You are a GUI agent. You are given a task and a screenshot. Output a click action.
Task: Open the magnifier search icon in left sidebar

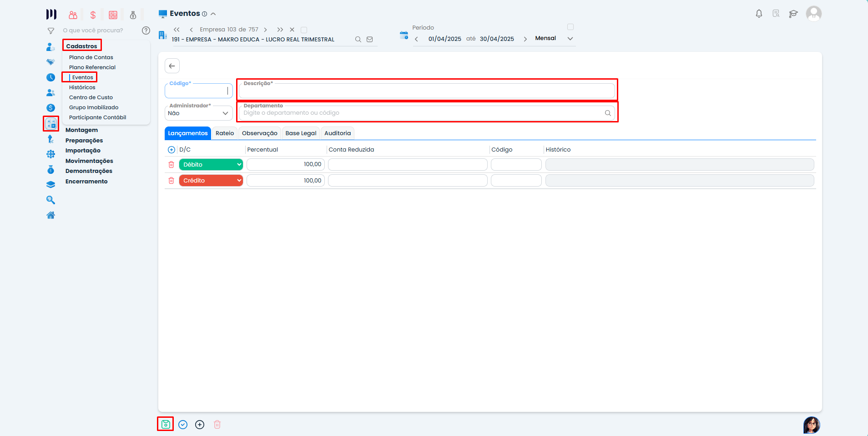(50, 200)
